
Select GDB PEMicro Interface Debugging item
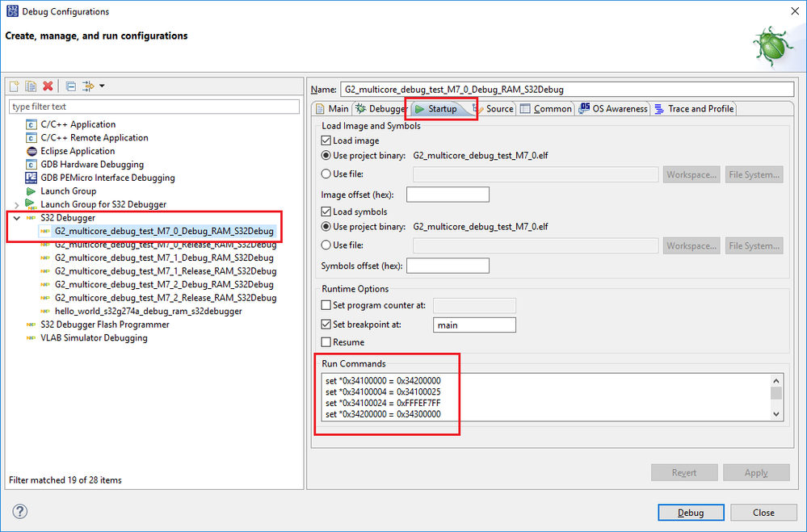(107, 178)
